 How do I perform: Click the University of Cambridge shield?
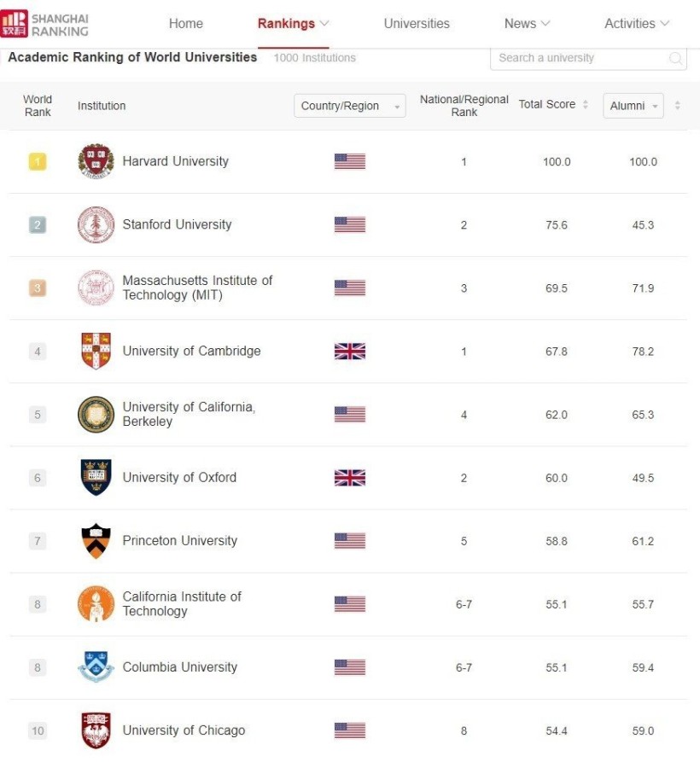tap(96, 351)
